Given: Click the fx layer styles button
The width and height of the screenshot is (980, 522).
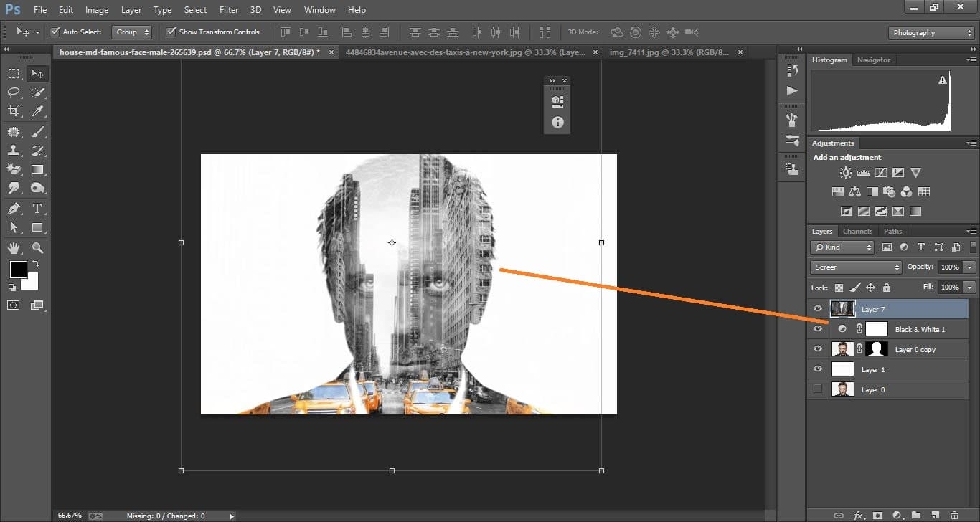Looking at the screenshot, I should coord(858,515).
